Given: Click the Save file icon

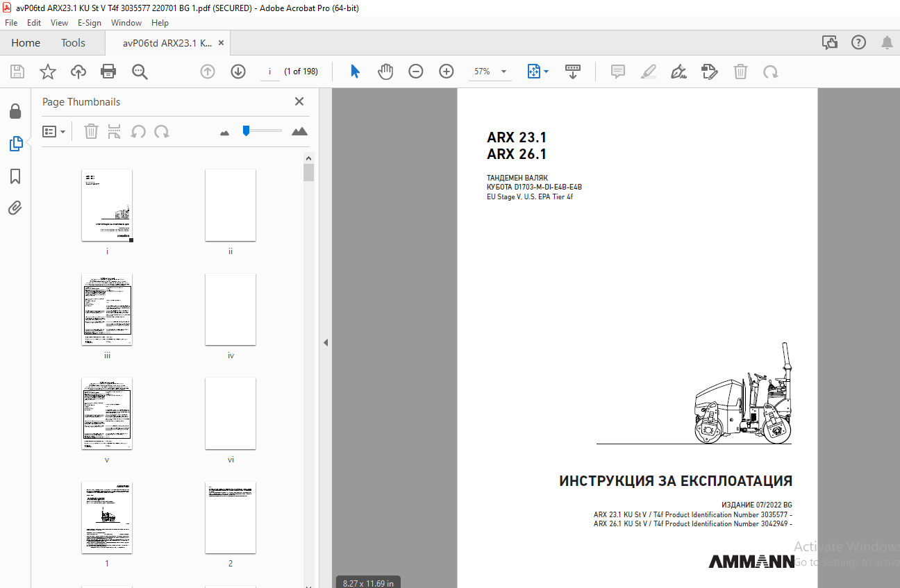Looking at the screenshot, I should click(x=17, y=72).
